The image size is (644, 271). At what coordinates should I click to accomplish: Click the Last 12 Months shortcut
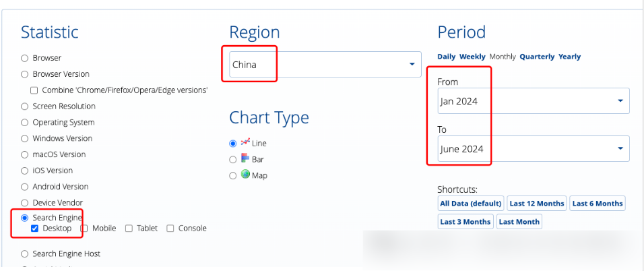click(536, 204)
